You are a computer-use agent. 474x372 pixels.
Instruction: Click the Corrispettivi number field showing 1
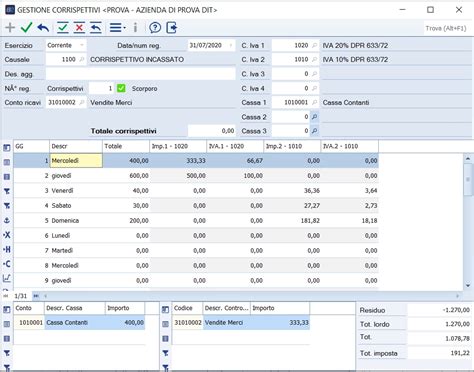click(x=101, y=88)
